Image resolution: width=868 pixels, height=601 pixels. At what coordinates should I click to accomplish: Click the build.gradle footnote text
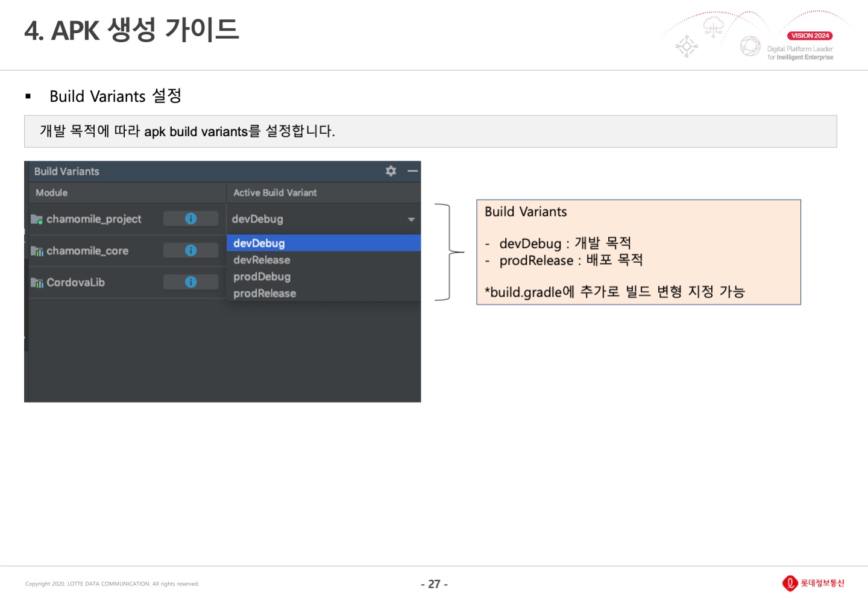[x=615, y=292]
